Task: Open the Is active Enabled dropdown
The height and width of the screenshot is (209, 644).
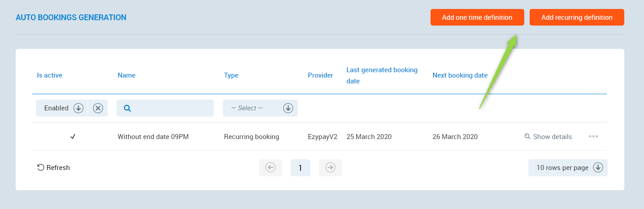Action: (61, 108)
